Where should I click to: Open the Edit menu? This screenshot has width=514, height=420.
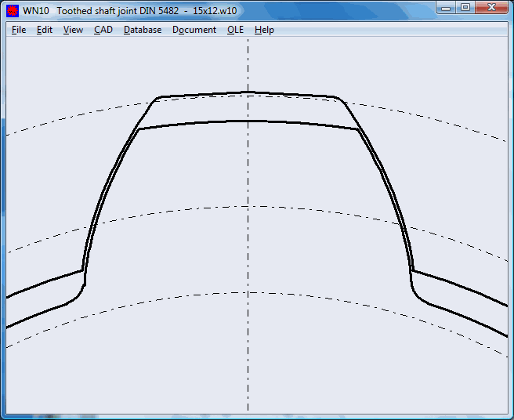pyautogui.click(x=45, y=30)
